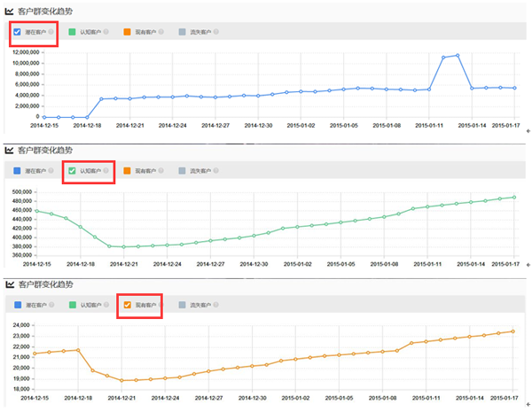532x412 pixels.
Task: Open info icon beside 认知客户 in bottom panel
Action: pyautogui.click(x=106, y=305)
